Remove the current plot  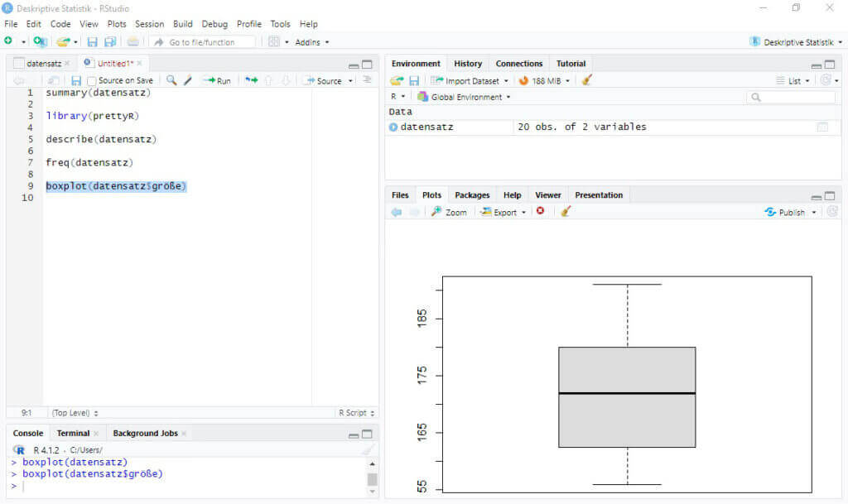coord(539,211)
